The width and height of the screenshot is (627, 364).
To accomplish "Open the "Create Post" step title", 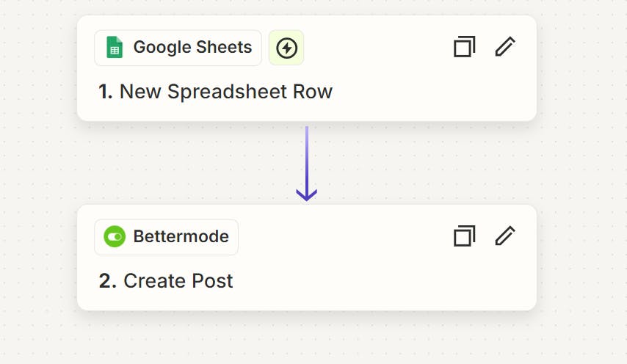I will pyautogui.click(x=178, y=281).
